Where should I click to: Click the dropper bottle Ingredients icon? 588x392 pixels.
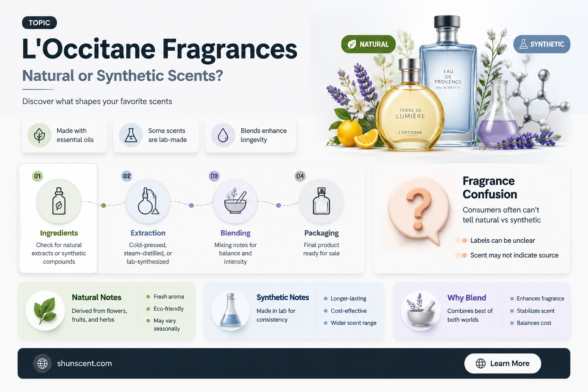click(59, 201)
